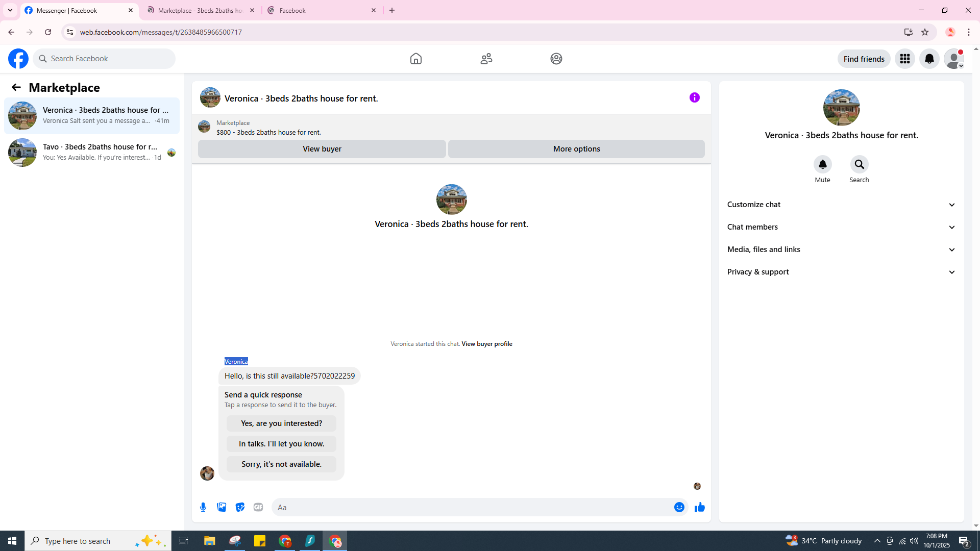Open File Explorer from the taskbar
The width and height of the screenshot is (980, 551).
tap(210, 541)
